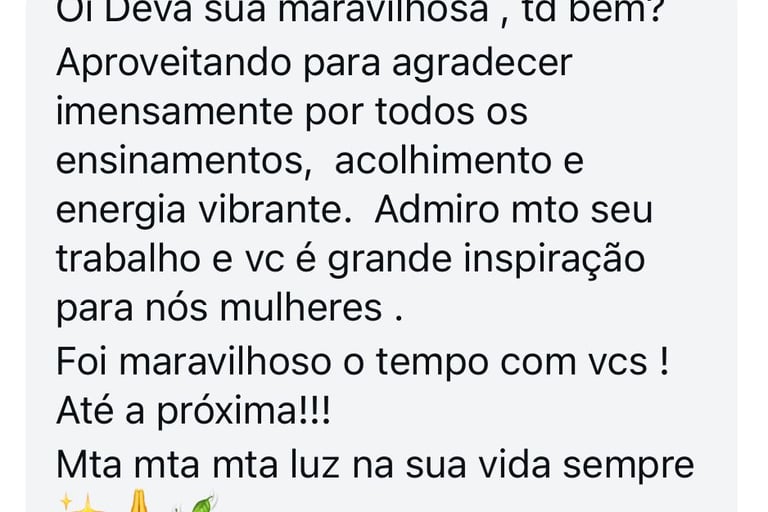This screenshot has height=512, width=768.
Task: Click the word "maravilhoso" in the Foi line
Action: (225, 363)
